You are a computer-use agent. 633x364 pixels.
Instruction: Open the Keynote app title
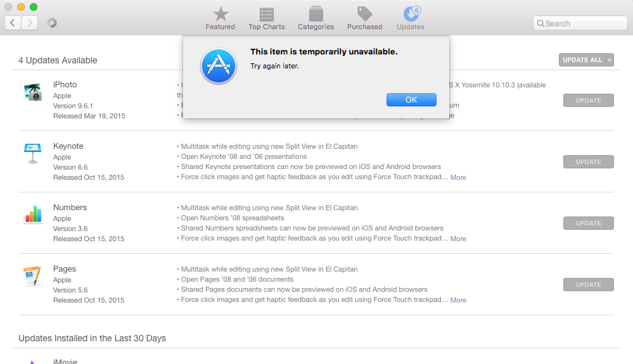[68, 146]
